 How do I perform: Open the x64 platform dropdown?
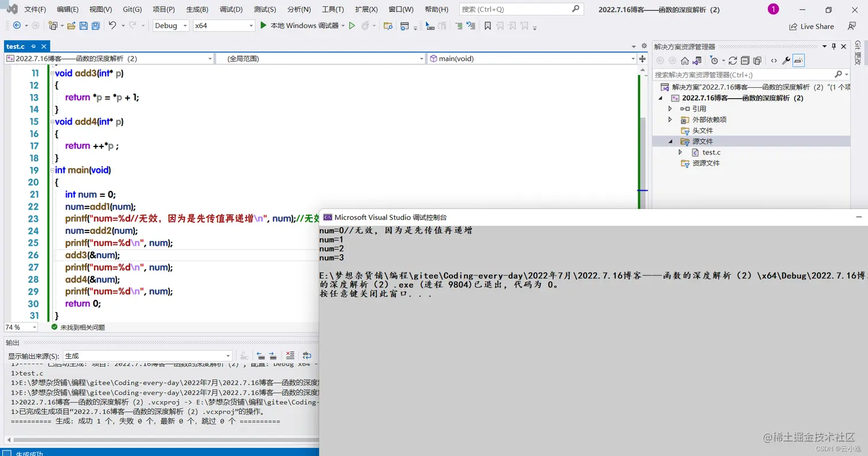pos(224,26)
